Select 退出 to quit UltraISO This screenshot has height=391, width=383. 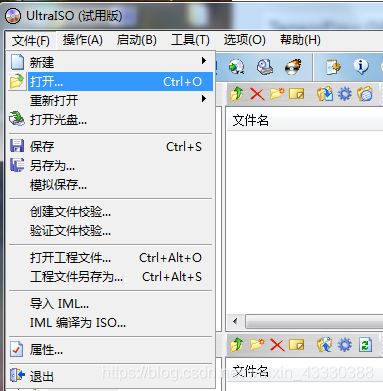coord(110,376)
